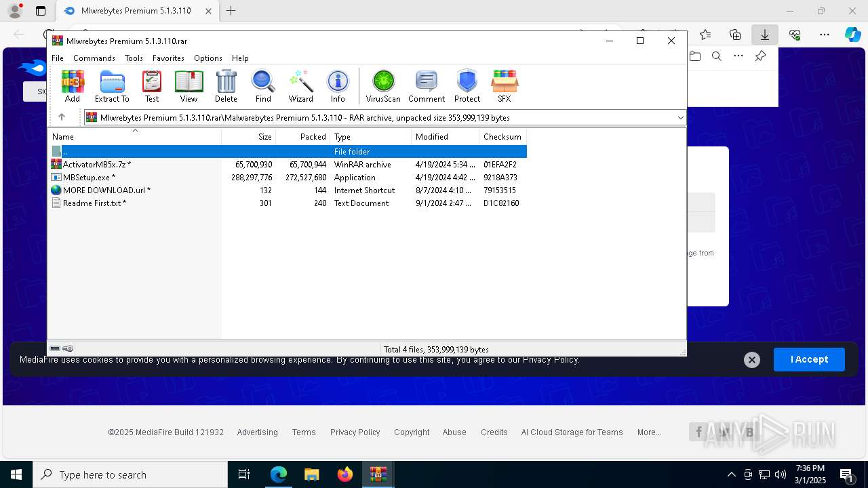Click the Delete trash can icon
The height and width of the screenshot is (488, 868).
pyautogui.click(x=226, y=86)
